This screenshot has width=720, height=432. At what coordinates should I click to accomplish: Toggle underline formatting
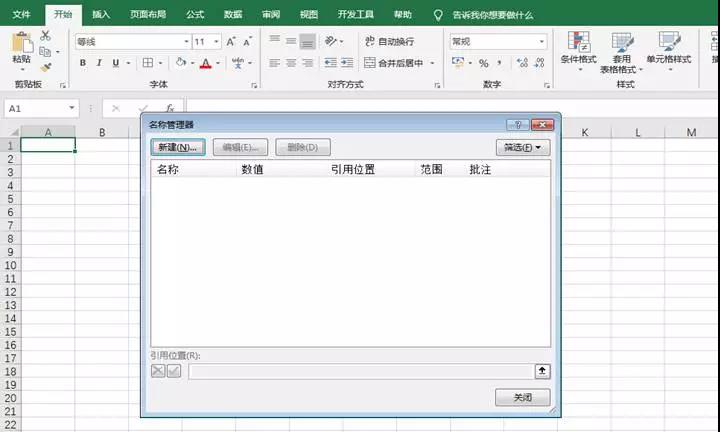[x=116, y=63]
